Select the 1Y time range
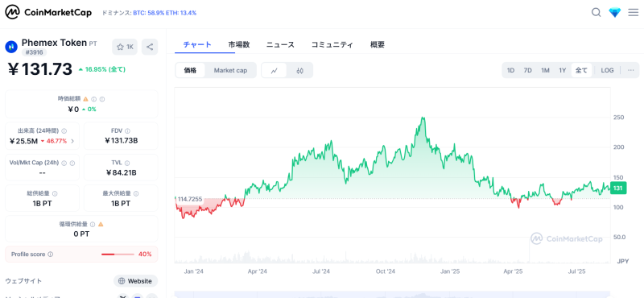The height and width of the screenshot is (298, 644). point(562,70)
